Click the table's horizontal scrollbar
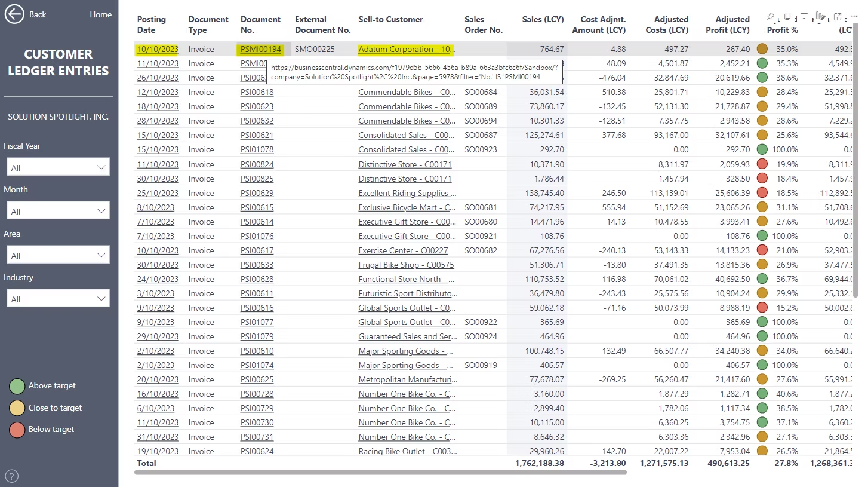868x487 pixels. pos(380,472)
